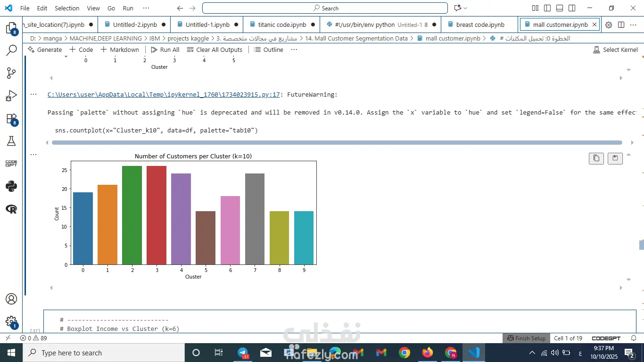Copy the chart output to clipboard
This screenshot has height=362, width=644.
596,158
